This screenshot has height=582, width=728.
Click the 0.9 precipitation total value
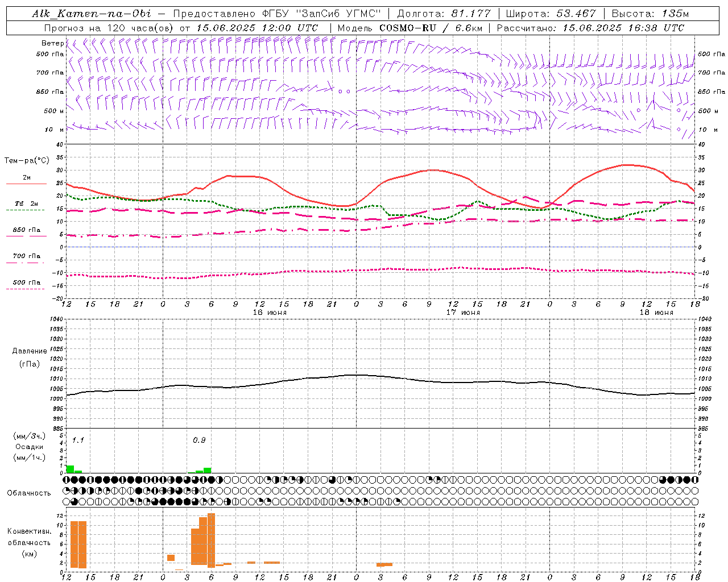[x=199, y=440]
